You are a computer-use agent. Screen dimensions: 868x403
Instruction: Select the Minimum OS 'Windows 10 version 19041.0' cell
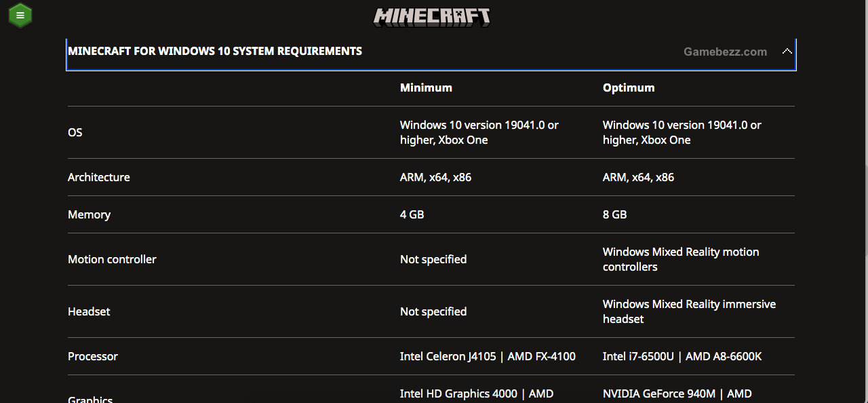click(479, 132)
